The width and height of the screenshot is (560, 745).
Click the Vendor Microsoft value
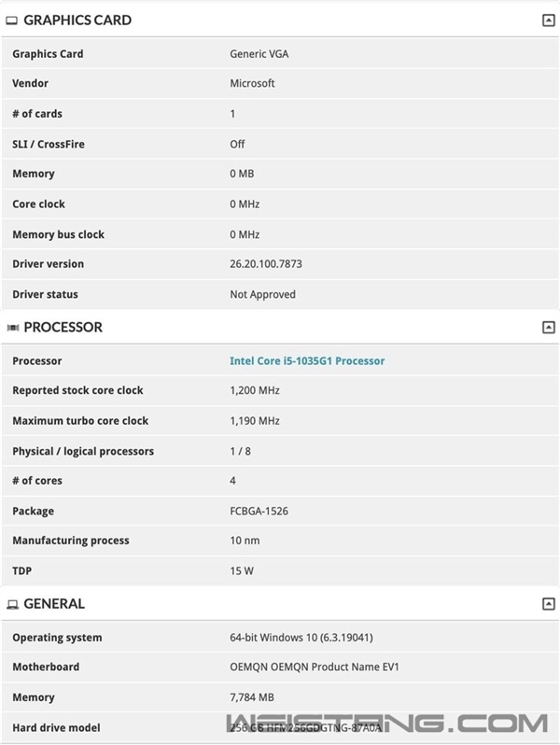tap(252, 84)
